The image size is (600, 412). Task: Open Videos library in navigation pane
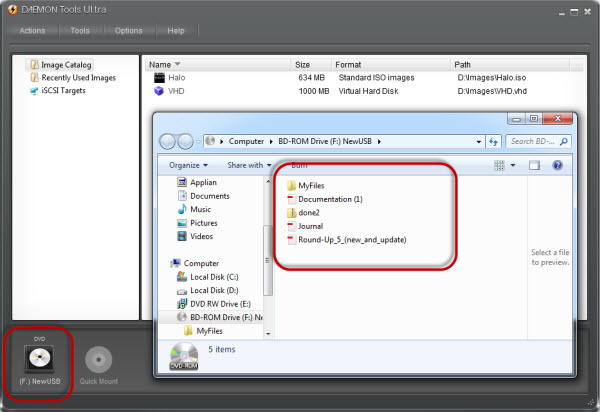pyautogui.click(x=195, y=236)
